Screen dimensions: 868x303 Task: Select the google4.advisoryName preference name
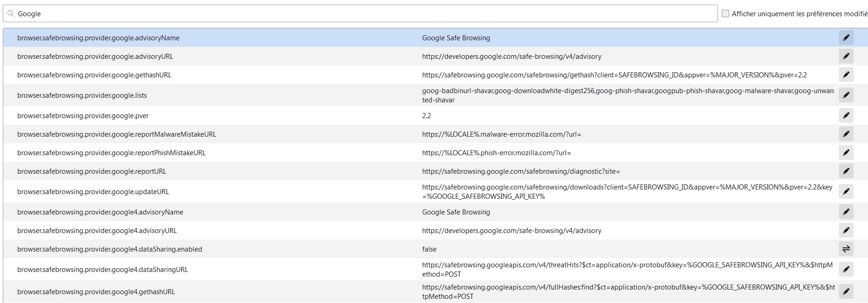(x=100, y=212)
